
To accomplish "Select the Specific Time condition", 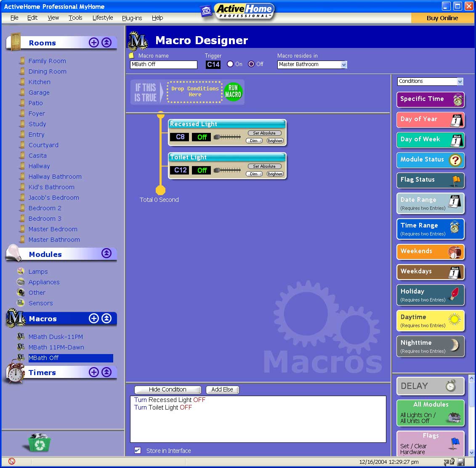I will pos(430,99).
